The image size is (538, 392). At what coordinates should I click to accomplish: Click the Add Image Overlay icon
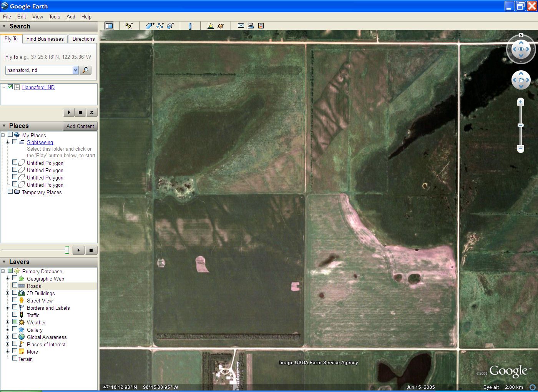coord(170,26)
